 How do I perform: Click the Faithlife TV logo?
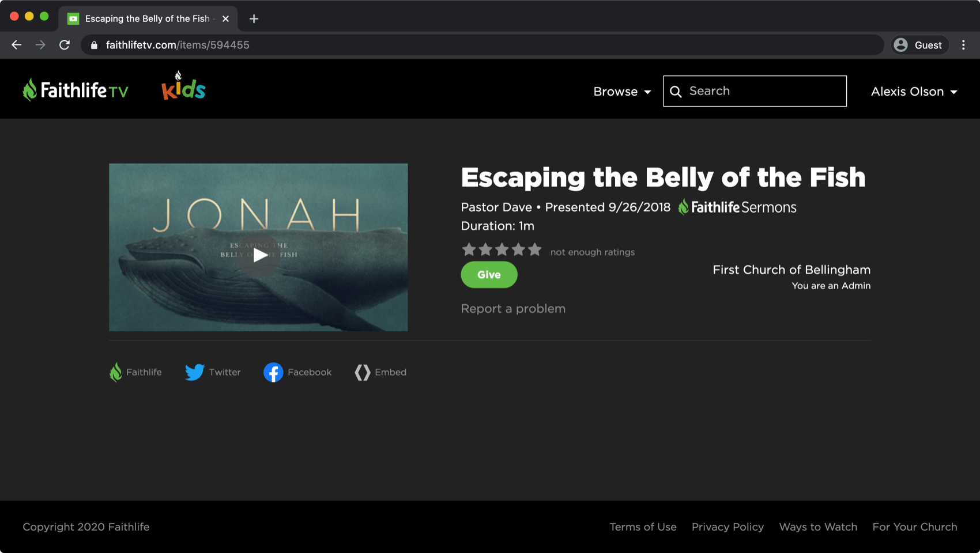[75, 90]
